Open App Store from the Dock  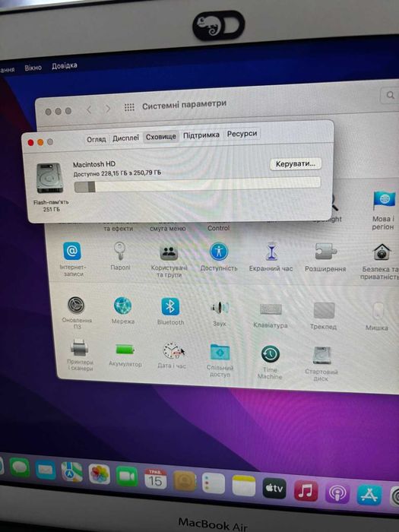tap(369, 495)
